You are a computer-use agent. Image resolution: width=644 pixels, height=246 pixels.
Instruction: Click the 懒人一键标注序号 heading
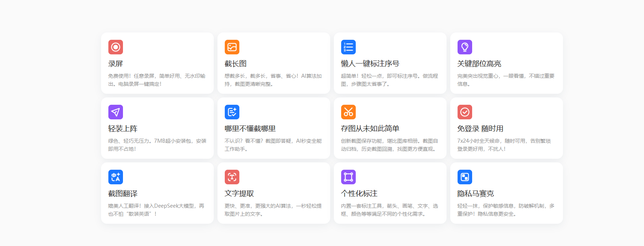[370, 64]
